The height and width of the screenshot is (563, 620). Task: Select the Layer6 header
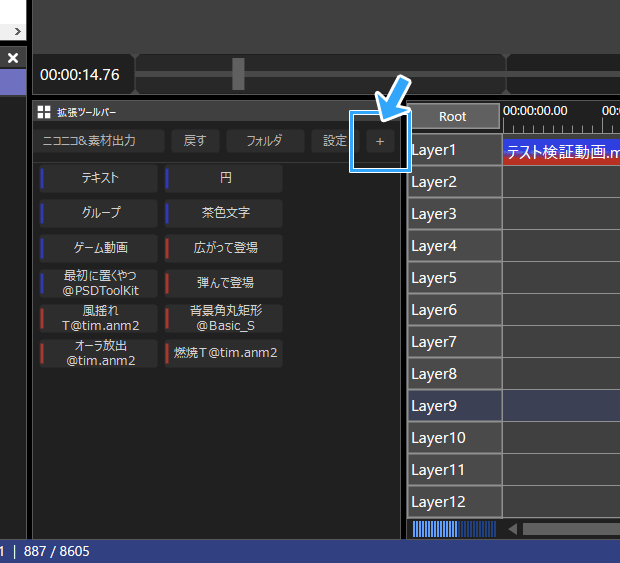pyautogui.click(x=455, y=310)
